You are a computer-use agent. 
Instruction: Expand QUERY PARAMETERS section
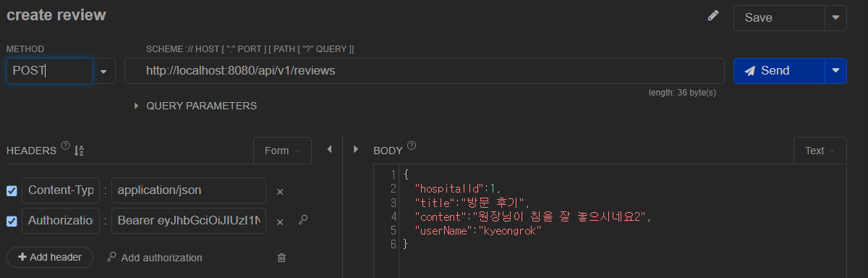pos(195,106)
